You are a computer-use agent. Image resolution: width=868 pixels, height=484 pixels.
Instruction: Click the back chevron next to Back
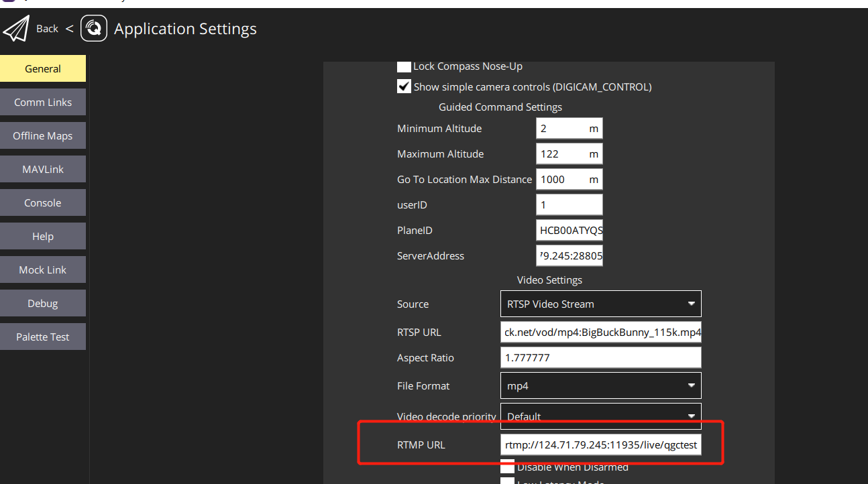click(x=69, y=28)
